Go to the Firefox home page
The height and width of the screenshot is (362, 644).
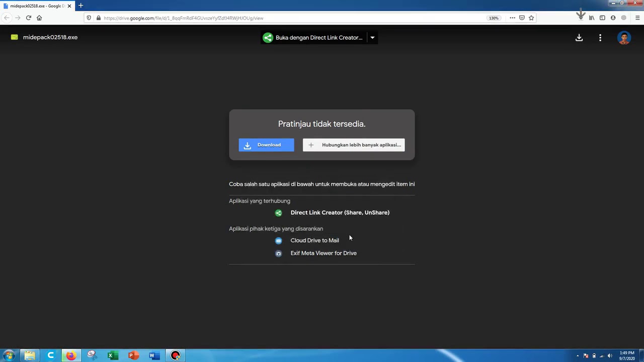39,18
